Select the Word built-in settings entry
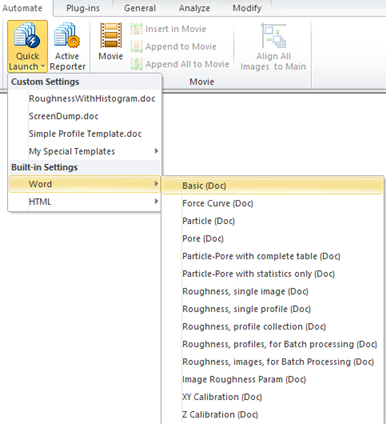 85,184
